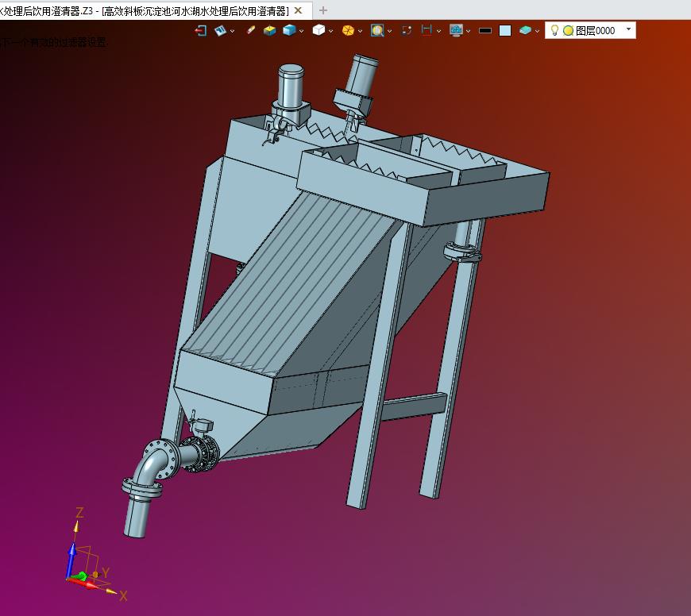
Task: Click the blue shaded cube icon
Action: coord(289,30)
